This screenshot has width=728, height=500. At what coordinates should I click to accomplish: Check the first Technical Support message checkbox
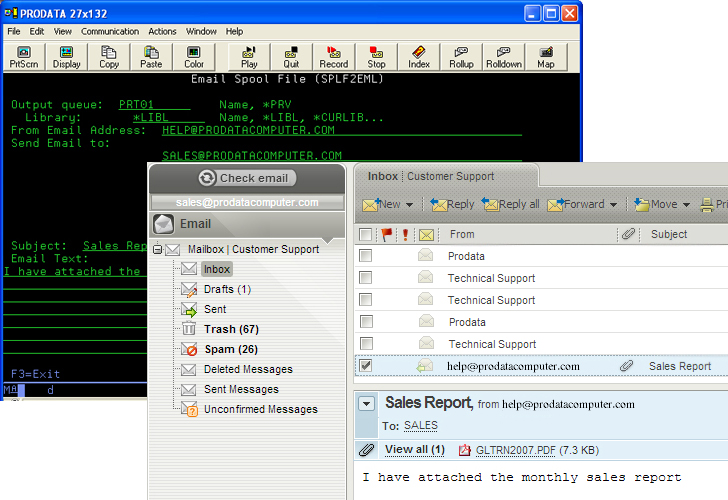365,278
